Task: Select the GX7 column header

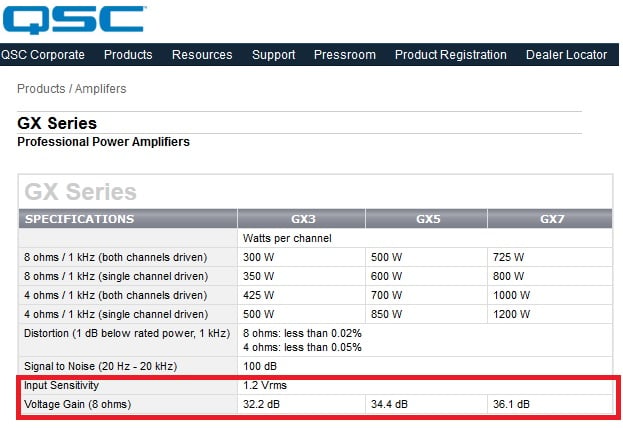Action: (551, 219)
